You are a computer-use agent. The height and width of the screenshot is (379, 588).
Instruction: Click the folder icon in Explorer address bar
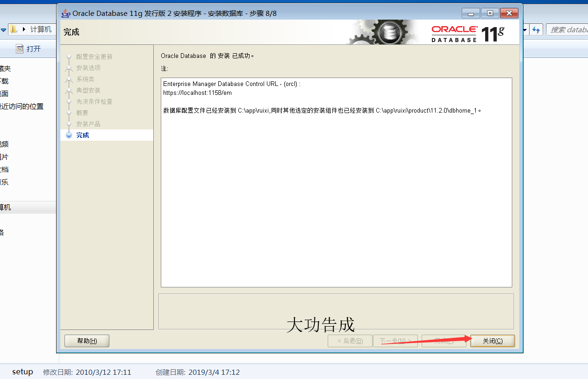click(14, 29)
